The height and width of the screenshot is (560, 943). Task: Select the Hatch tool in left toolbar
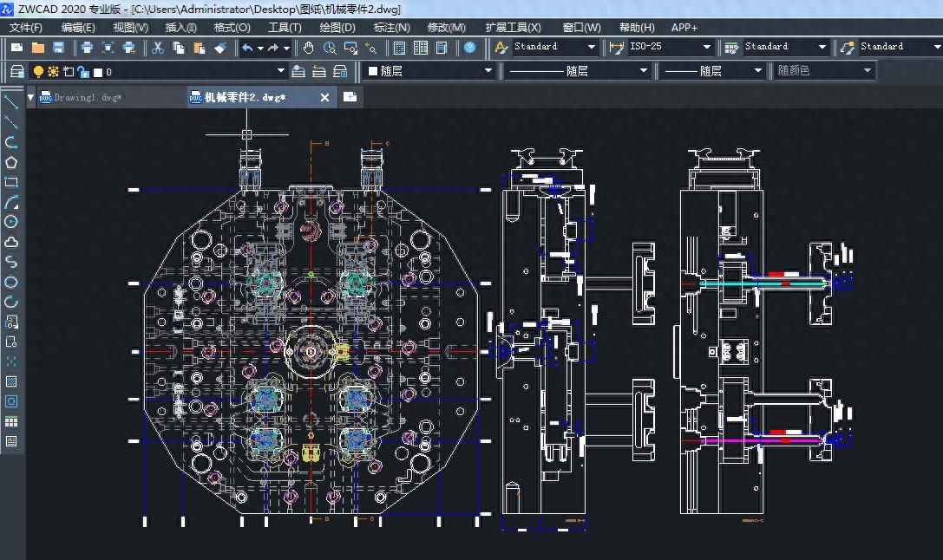point(11,381)
